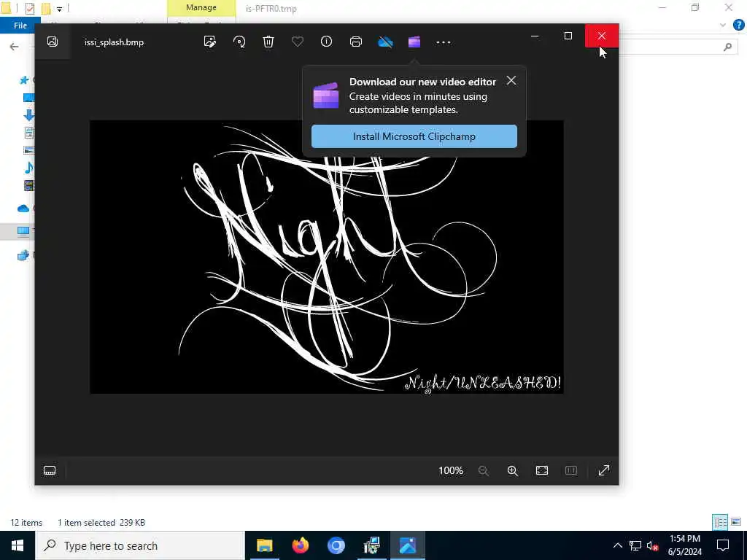Open Quick Access Toolbar customize dropdown arrow
The width and height of the screenshot is (747, 560).
click(x=60, y=9)
